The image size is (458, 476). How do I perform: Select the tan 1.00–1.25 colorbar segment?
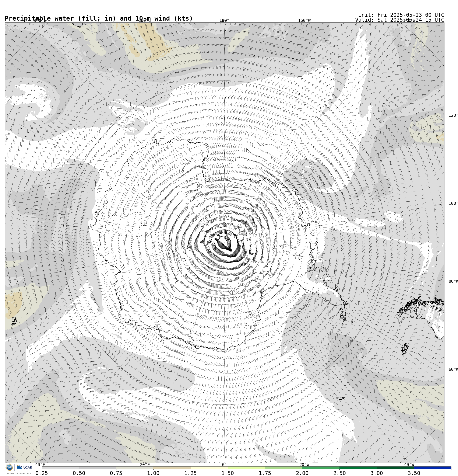172,468
